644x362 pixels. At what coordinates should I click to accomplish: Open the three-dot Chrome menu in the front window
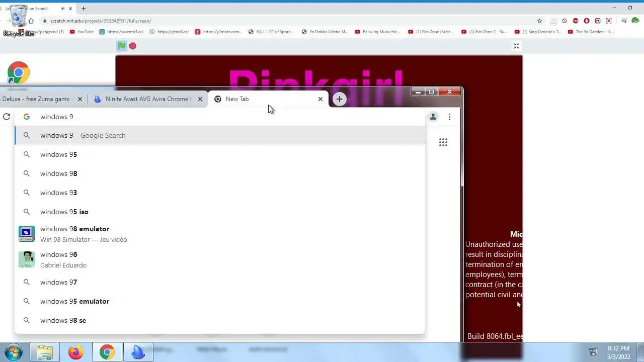(449, 117)
